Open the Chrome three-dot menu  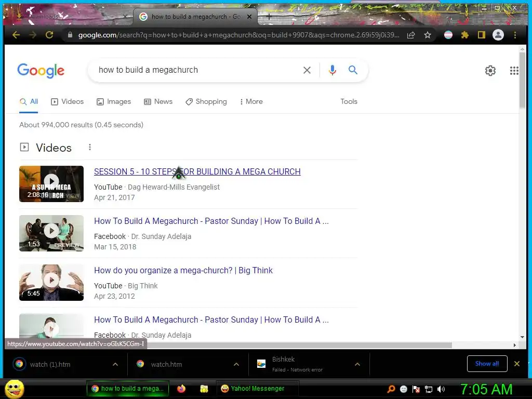click(x=515, y=35)
